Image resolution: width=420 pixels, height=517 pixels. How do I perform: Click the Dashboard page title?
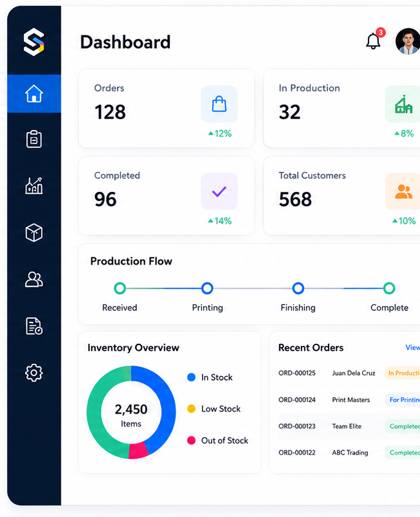pos(125,42)
